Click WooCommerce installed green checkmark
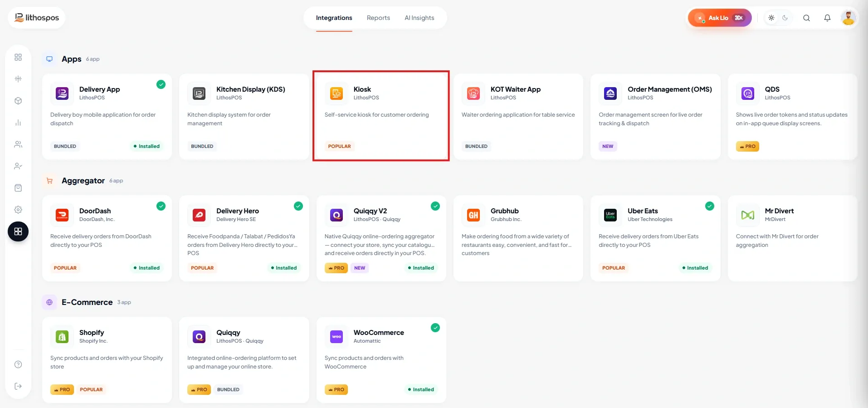 coord(435,328)
